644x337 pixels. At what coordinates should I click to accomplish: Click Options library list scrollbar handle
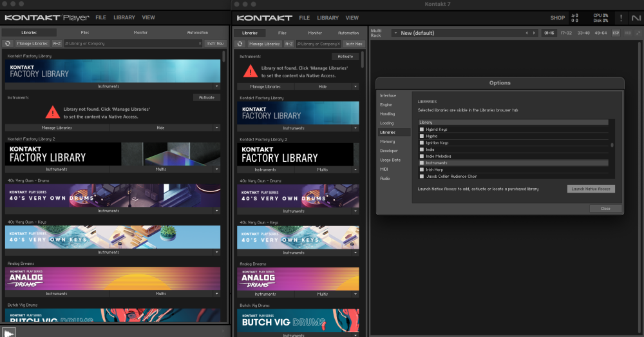612,145
